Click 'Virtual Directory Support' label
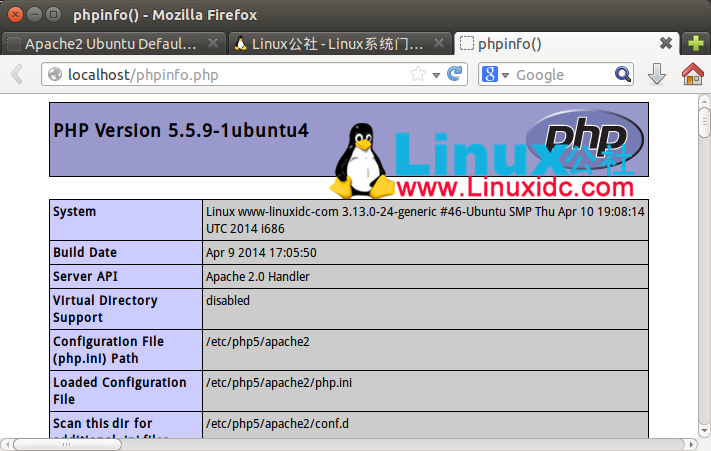This screenshot has height=451, width=711. tap(105, 309)
